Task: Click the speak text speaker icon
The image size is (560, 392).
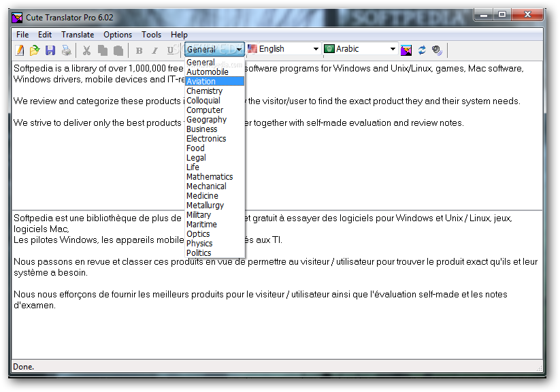Action: pos(437,50)
